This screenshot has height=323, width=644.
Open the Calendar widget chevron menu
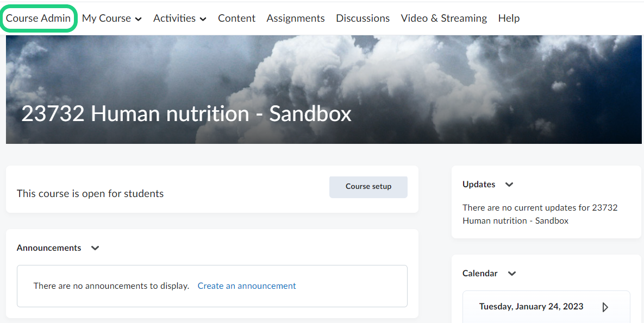click(x=511, y=274)
